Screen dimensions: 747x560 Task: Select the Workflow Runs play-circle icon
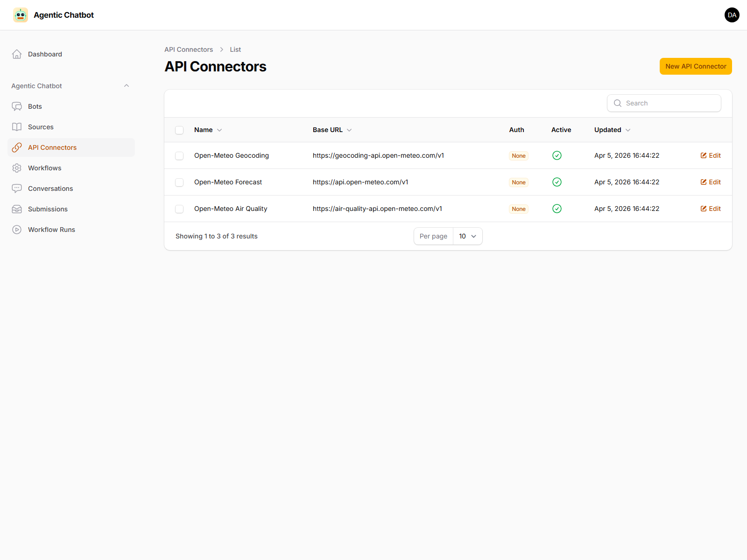point(17,229)
